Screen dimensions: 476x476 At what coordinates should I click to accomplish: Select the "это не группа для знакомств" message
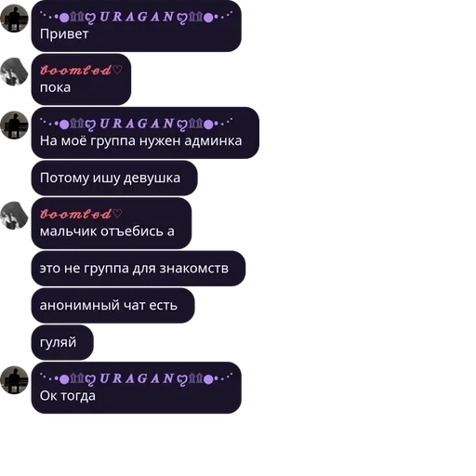[x=139, y=269]
